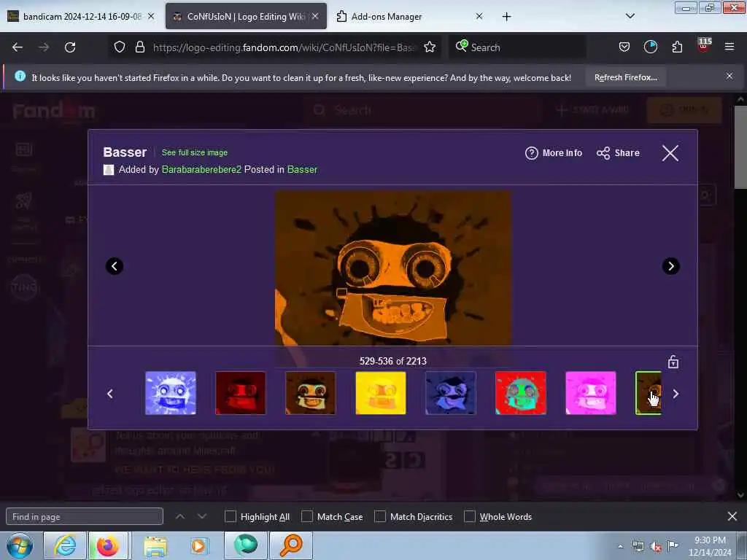Image resolution: width=747 pixels, height=560 pixels.
Task: Bookmark this page with the star icon
Action: tap(430, 47)
